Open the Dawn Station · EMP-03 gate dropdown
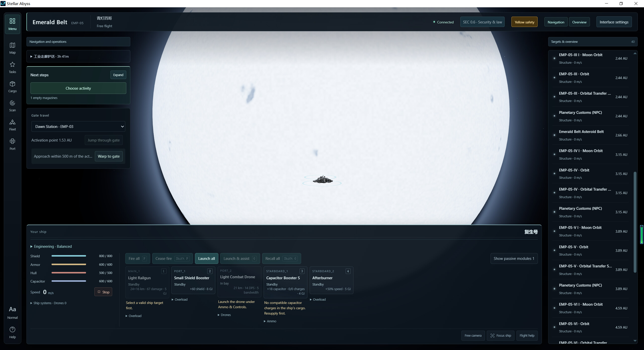This screenshot has height=350, width=644. tap(78, 126)
